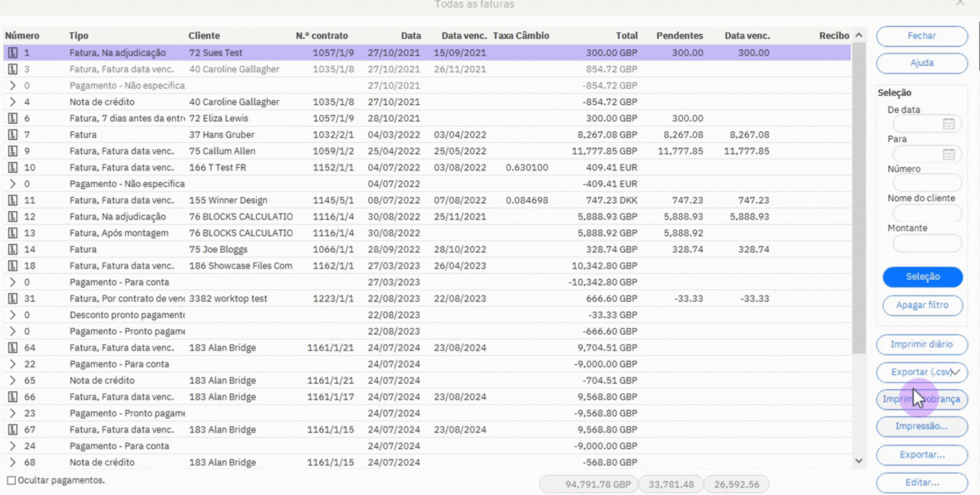Click the Fechar button
Image resolution: width=980 pixels, height=495 pixels.
(x=922, y=36)
